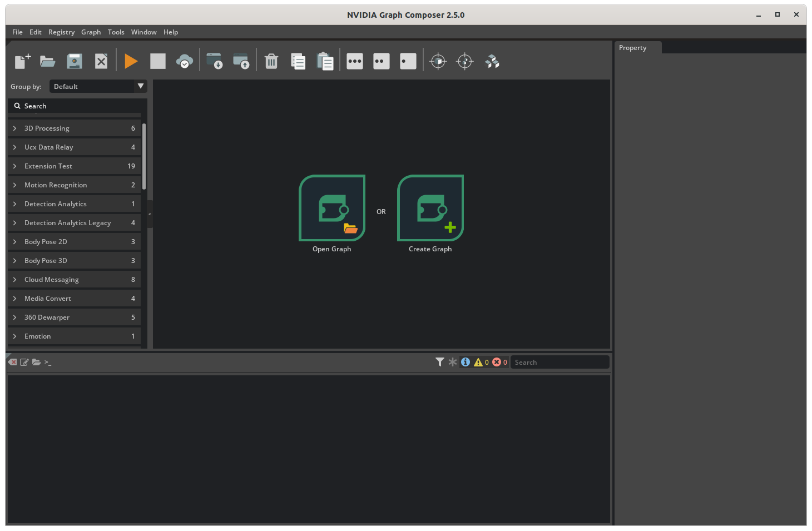The width and height of the screenshot is (812, 531).
Task: Click the asterisk icon in console toolbar
Action: point(453,362)
